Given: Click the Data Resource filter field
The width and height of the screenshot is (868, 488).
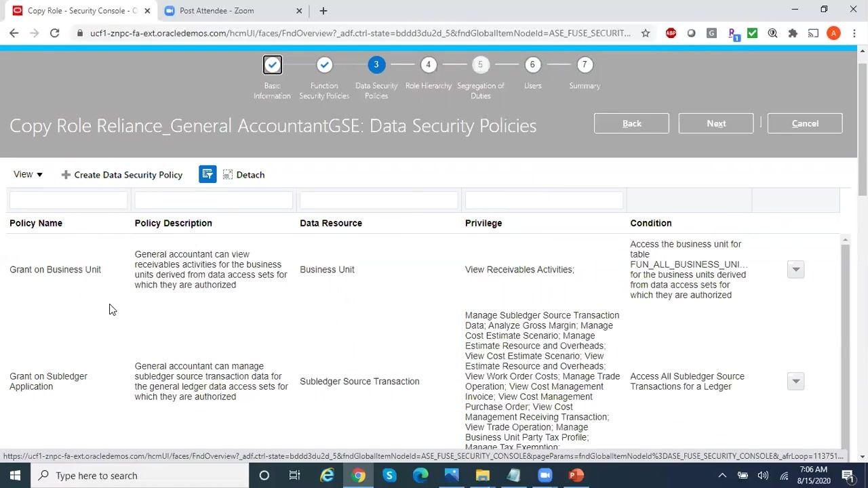Looking at the screenshot, I should click(379, 200).
